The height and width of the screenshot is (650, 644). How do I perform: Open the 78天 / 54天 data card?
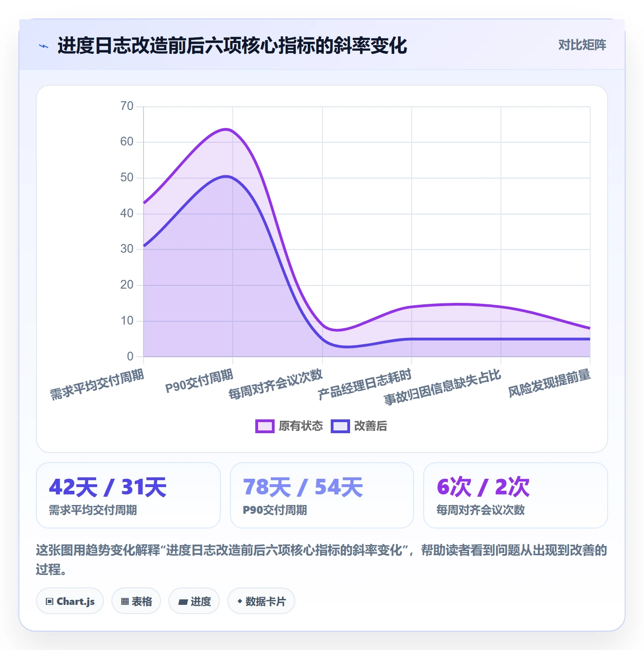click(x=322, y=495)
